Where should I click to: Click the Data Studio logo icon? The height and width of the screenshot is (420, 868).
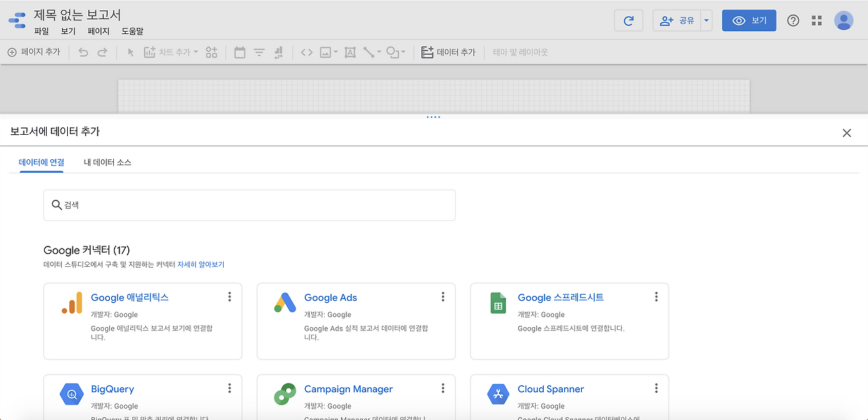click(17, 20)
